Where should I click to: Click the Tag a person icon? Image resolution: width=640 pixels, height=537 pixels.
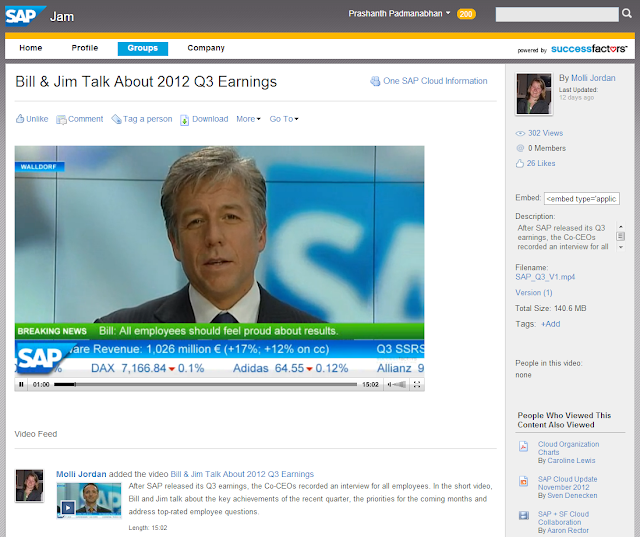pos(116,119)
